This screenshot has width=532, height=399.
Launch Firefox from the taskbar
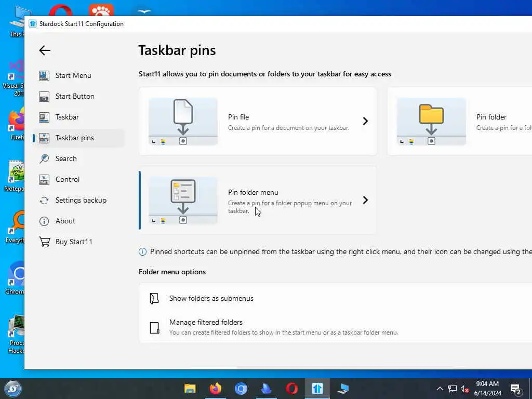coord(216,389)
